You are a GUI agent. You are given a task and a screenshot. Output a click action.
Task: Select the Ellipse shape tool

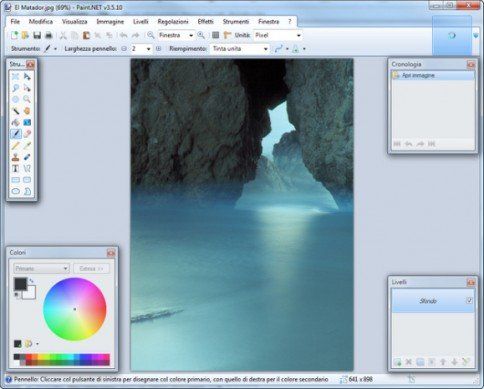15,191
